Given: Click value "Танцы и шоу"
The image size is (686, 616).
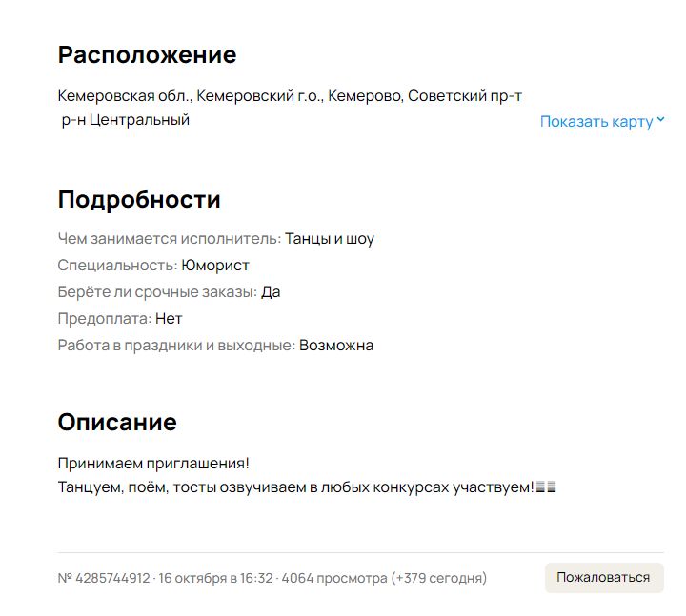Looking at the screenshot, I should [x=330, y=239].
